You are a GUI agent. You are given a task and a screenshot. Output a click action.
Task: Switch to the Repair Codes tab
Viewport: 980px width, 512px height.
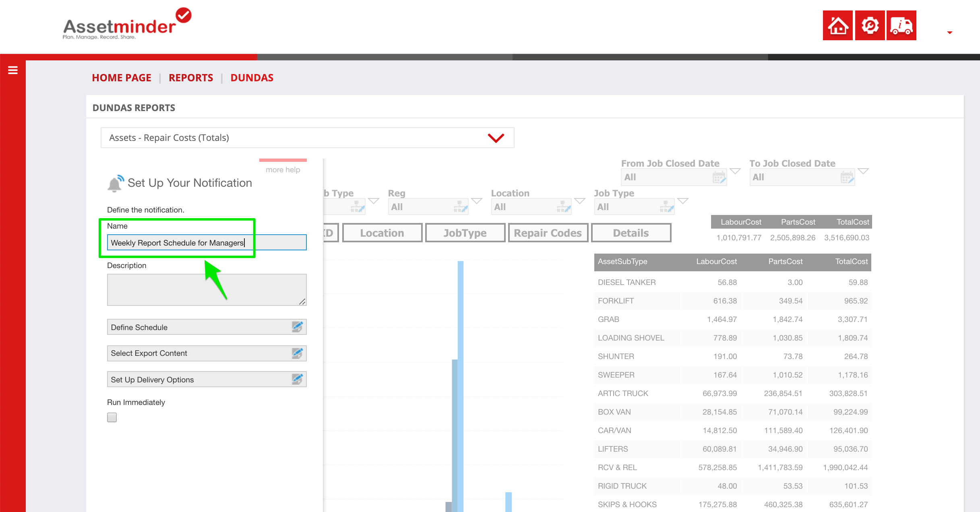[x=548, y=233]
